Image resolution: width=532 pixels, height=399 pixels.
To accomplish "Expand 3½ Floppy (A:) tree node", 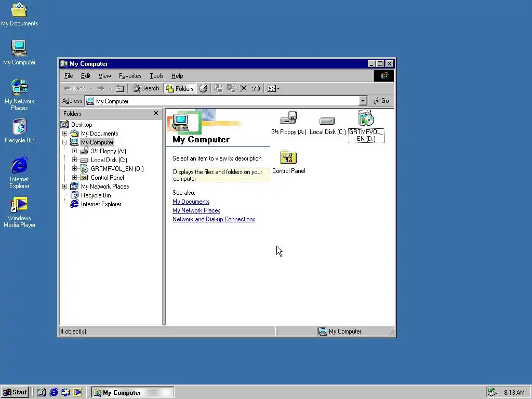I will (75, 151).
